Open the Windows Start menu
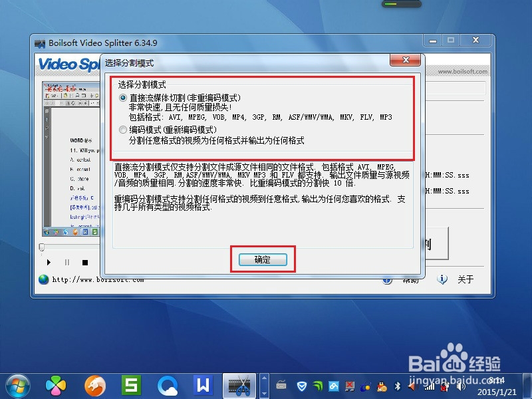The width and height of the screenshot is (532, 399). 18,386
